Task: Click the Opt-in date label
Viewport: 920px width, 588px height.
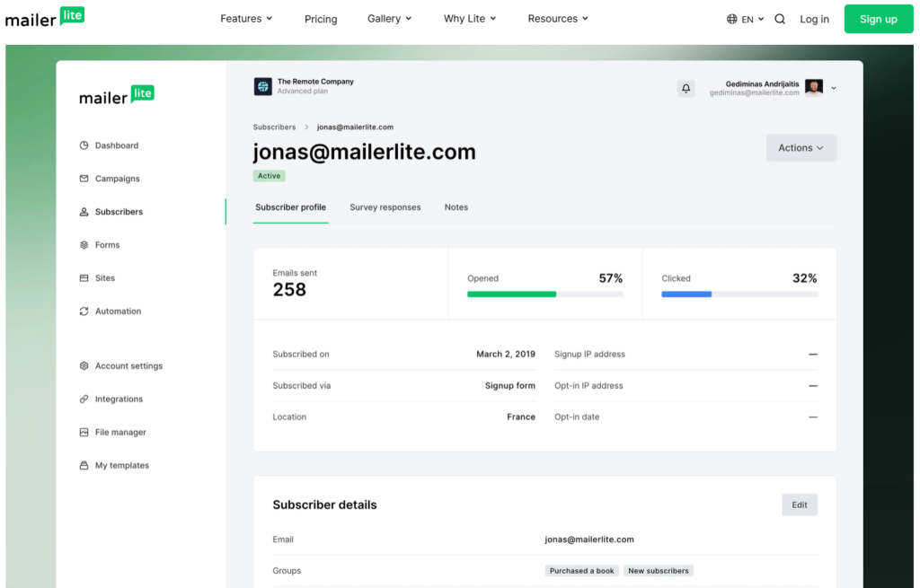Action: [x=577, y=417]
